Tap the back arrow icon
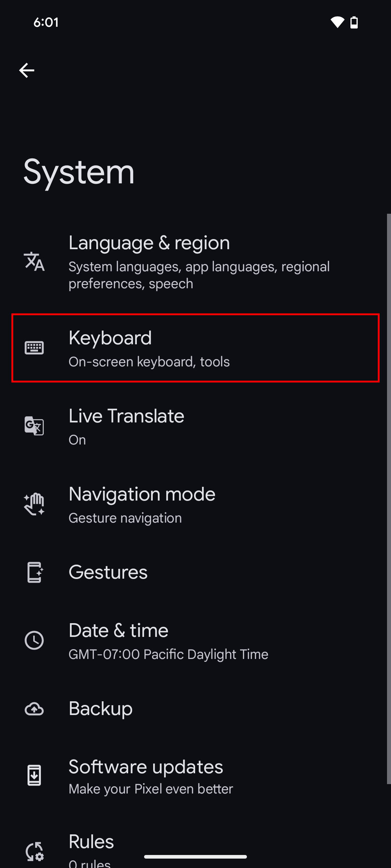The image size is (391, 868). tap(27, 70)
